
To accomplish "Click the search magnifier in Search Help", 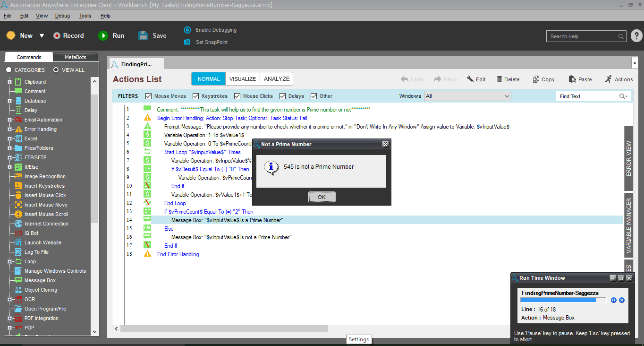I will (621, 36).
